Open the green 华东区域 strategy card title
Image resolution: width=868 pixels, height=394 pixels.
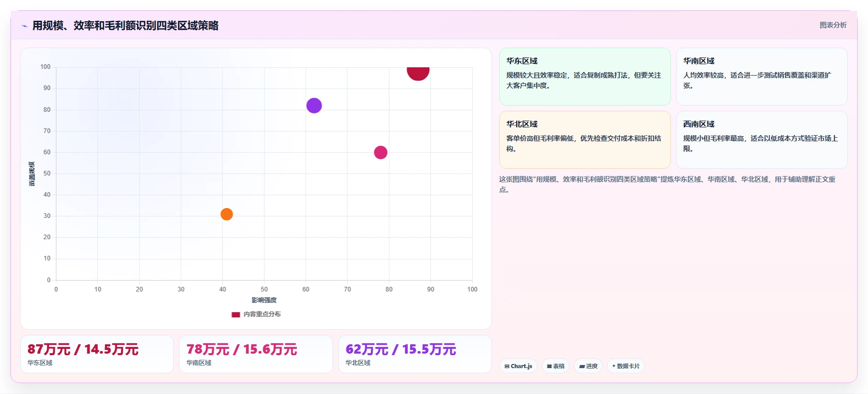click(x=522, y=61)
